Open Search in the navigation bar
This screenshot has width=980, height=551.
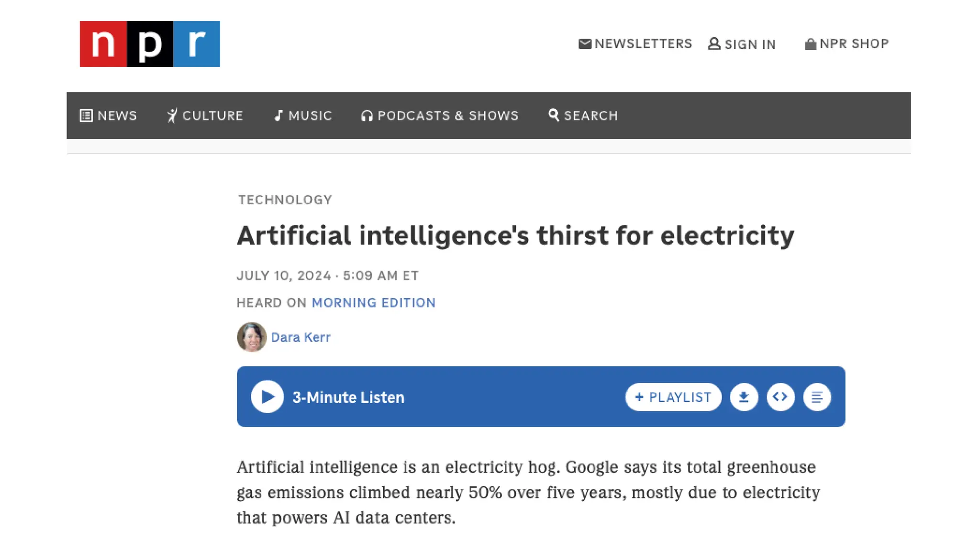pyautogui.click(x=583, y=116)
